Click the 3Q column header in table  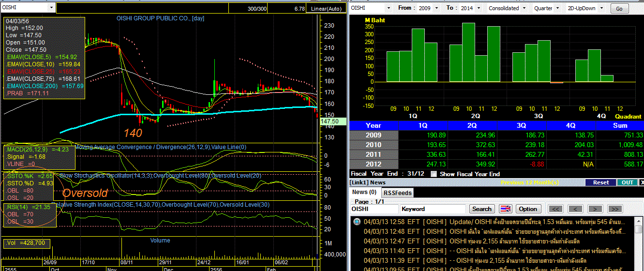pyautogui.click(x=521, y=125)
